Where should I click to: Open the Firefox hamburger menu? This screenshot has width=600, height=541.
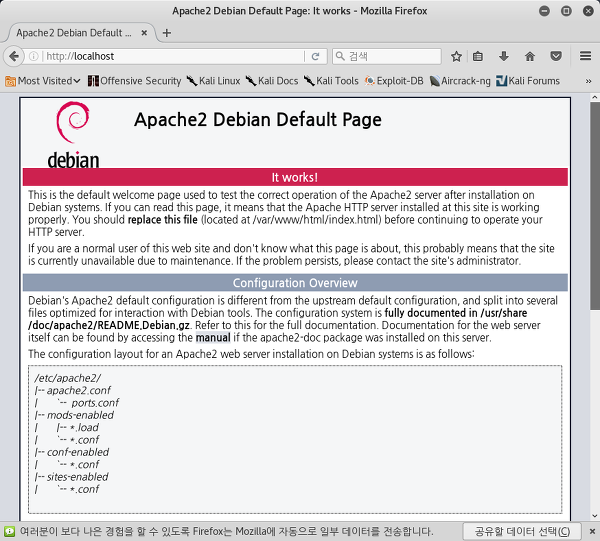[x=585, y=56]
